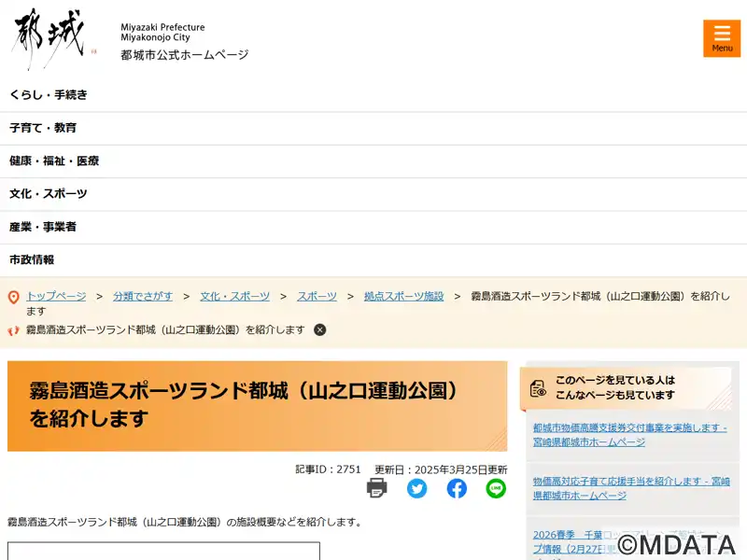Open 2026春季 千葉ロッテ related link
Viewport: 747px width, 560px height.
[629, 543]
